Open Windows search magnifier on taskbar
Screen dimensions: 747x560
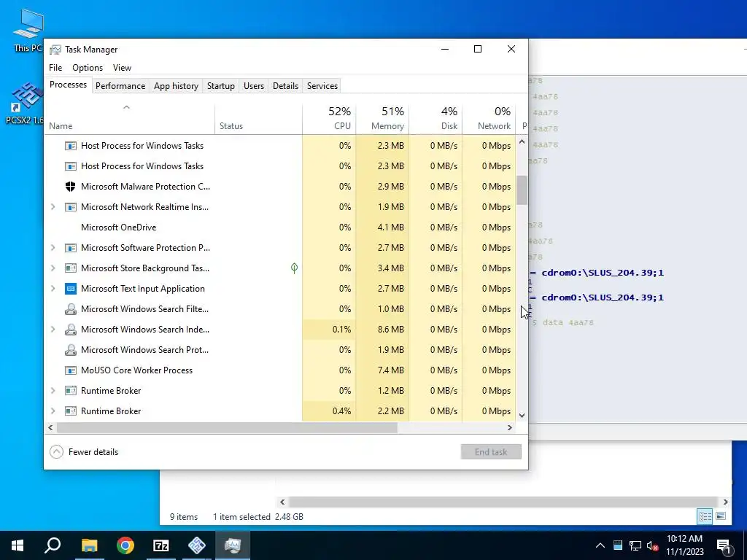tap(53, 545)
